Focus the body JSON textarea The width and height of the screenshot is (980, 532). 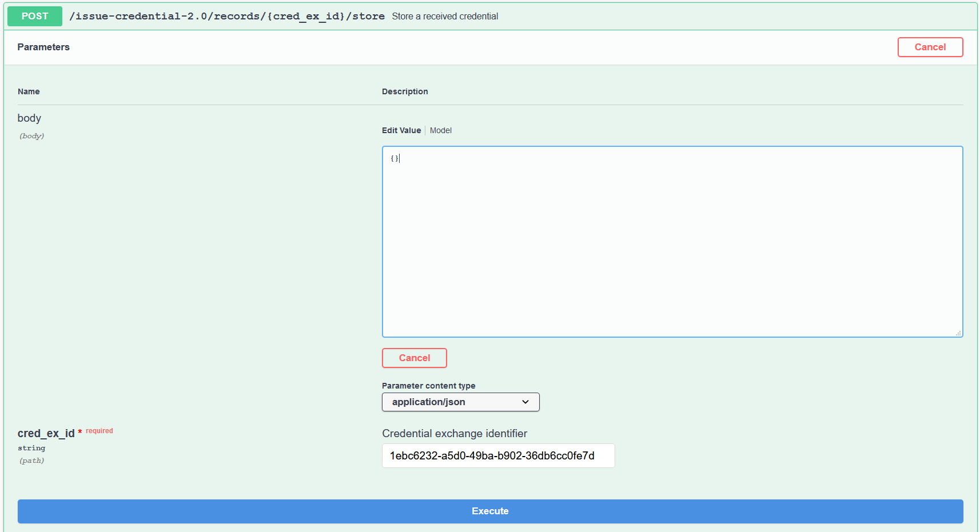pyautogui.click(x=672, y=242)
